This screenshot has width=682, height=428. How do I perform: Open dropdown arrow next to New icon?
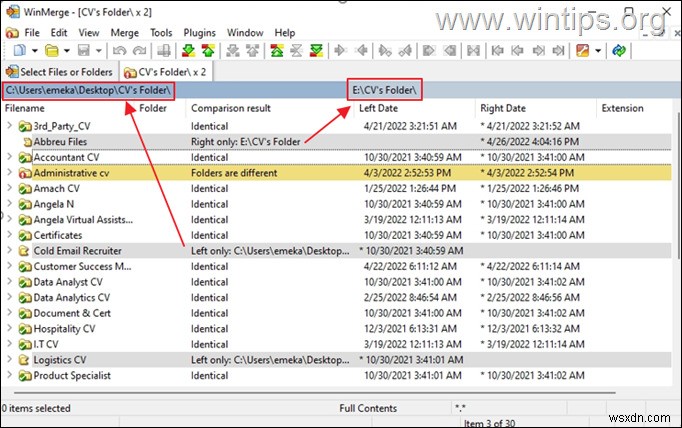coord(35,51)
